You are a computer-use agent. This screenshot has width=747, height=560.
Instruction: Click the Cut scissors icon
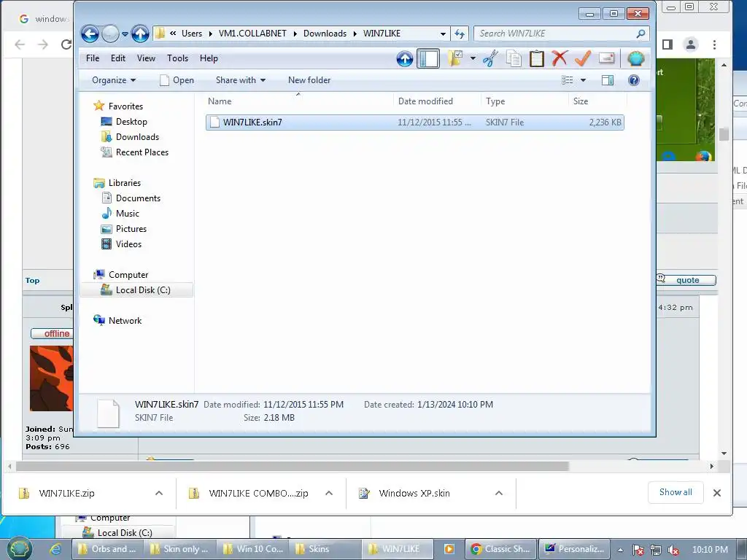(x=490, y=58)
